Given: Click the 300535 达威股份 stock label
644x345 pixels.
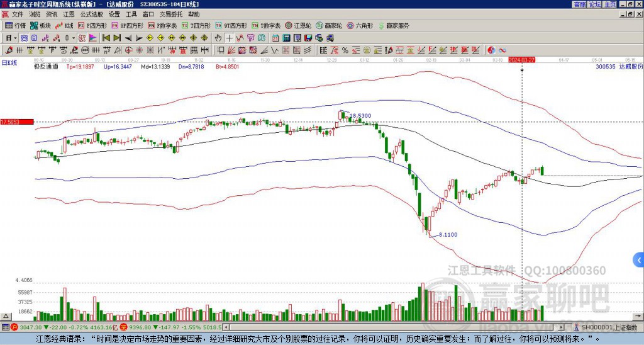Looking at the screenshot, I should pyautogui.click(x=619, y=67).
